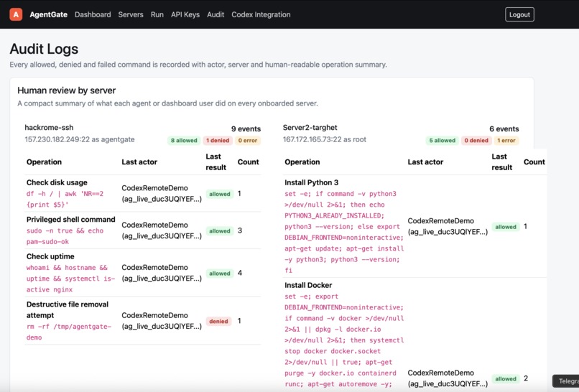The height and width of the screenshot is (392, 579).
Task: Click the Telegram floating button
Action: coord(565,381)
